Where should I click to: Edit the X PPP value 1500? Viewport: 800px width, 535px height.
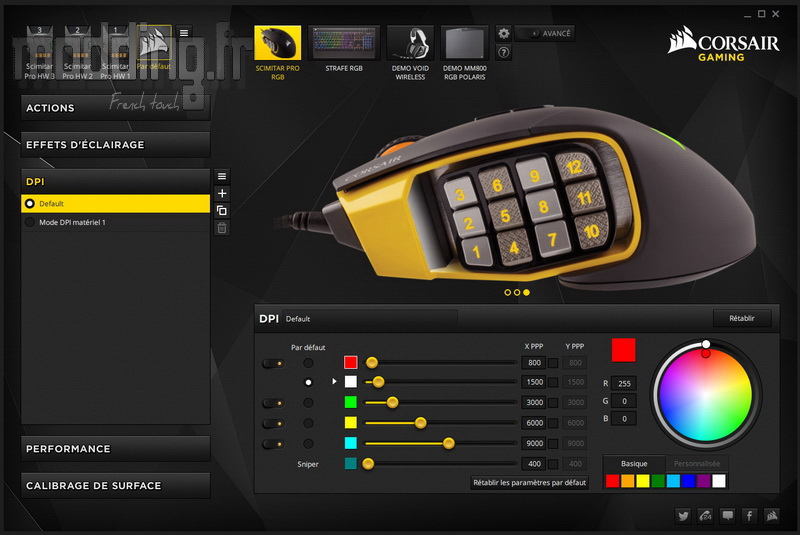point(534,382)
